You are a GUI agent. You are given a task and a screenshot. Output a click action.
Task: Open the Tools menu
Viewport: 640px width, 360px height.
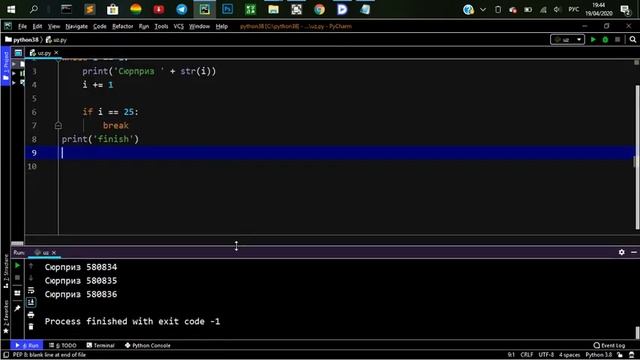pyautogui.click(x=161, y=26)
